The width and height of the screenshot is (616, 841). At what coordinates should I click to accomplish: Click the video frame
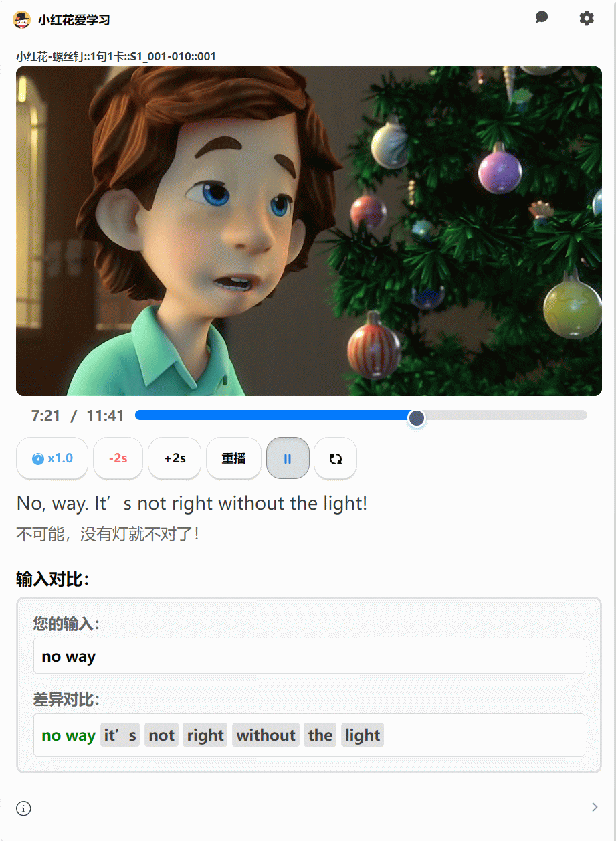click(309, 231)
